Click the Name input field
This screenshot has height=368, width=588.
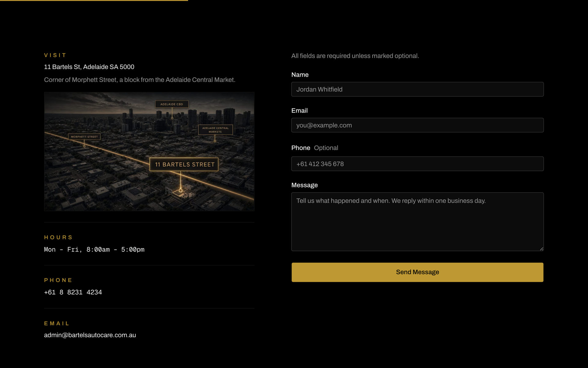pyautogui.click(x=417, y=89)
